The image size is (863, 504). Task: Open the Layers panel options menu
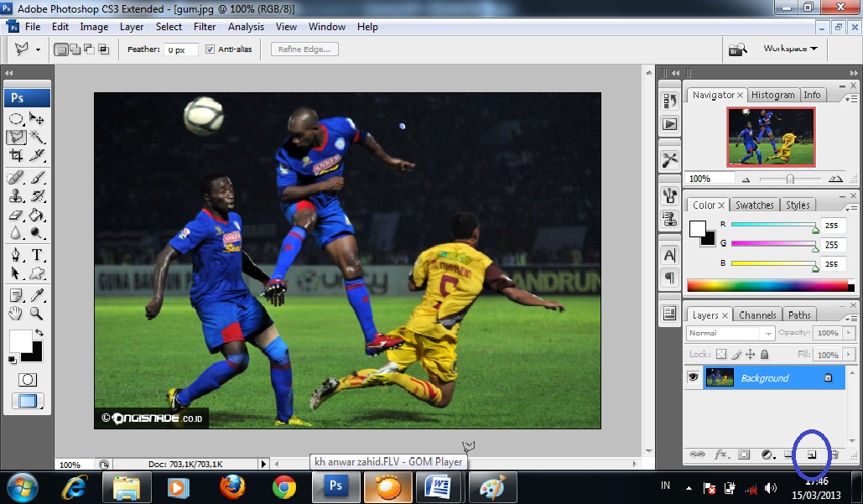851,318
